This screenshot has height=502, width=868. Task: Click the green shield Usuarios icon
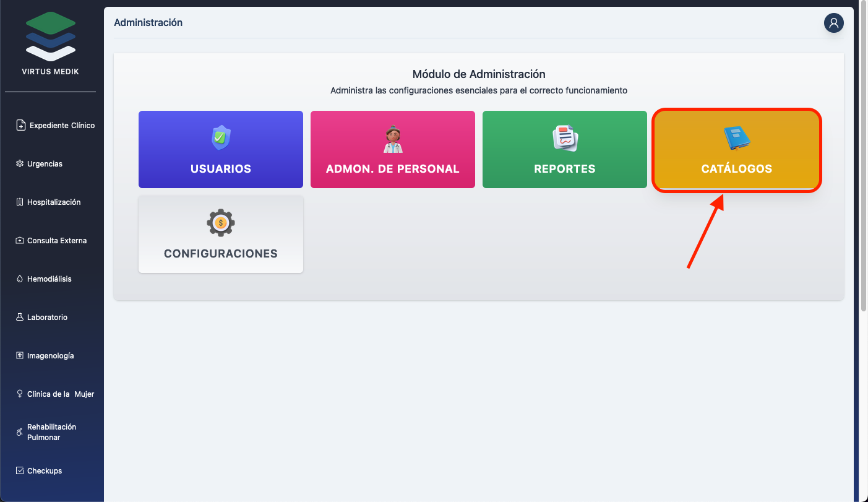point(221,138)
